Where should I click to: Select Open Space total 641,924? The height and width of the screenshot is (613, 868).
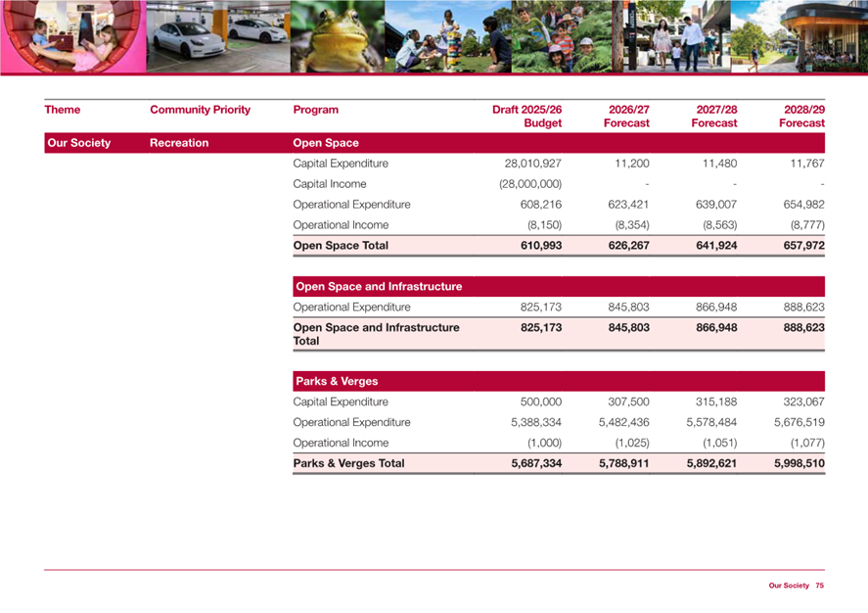coord(716,246)
